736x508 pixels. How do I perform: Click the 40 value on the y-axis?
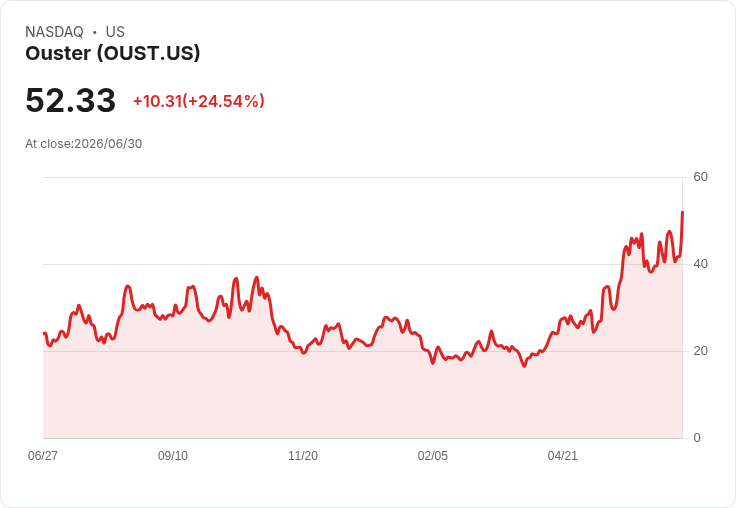click(x=700, y=264)
